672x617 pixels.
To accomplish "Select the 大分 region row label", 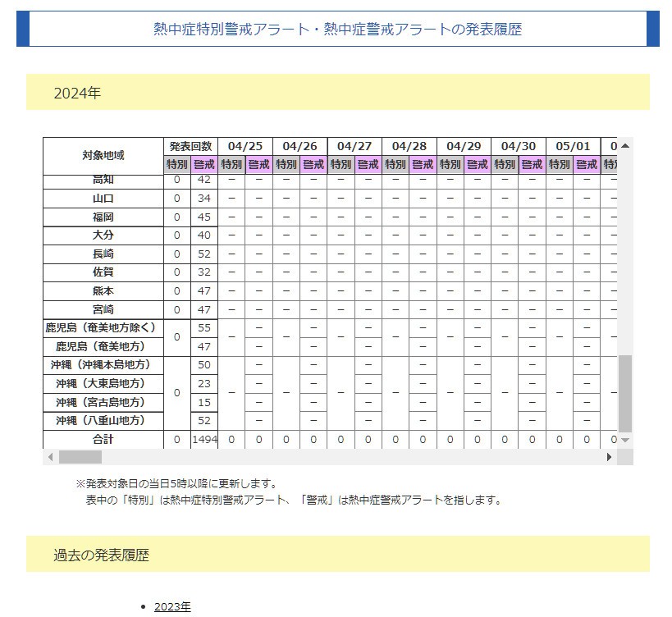I will pyautogui.click(x=103, y=235).
